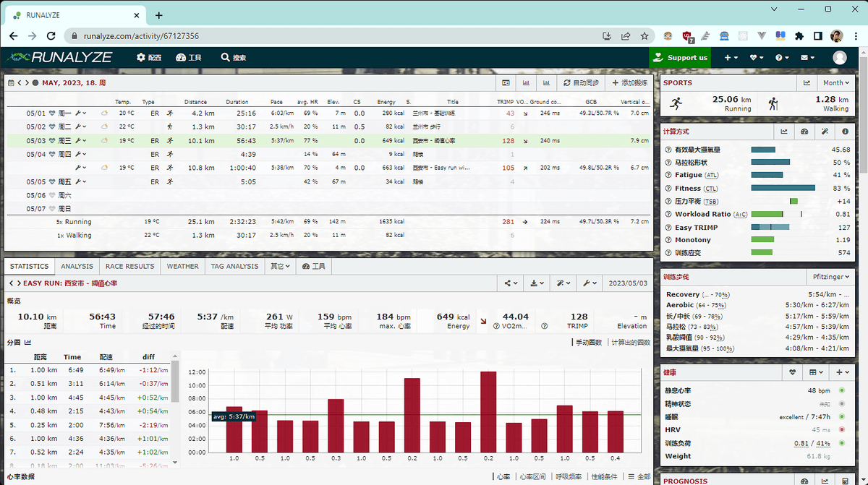Toggle heart rate data view 心率区间
Screen dimensions: 868x485
coord(532,476)
